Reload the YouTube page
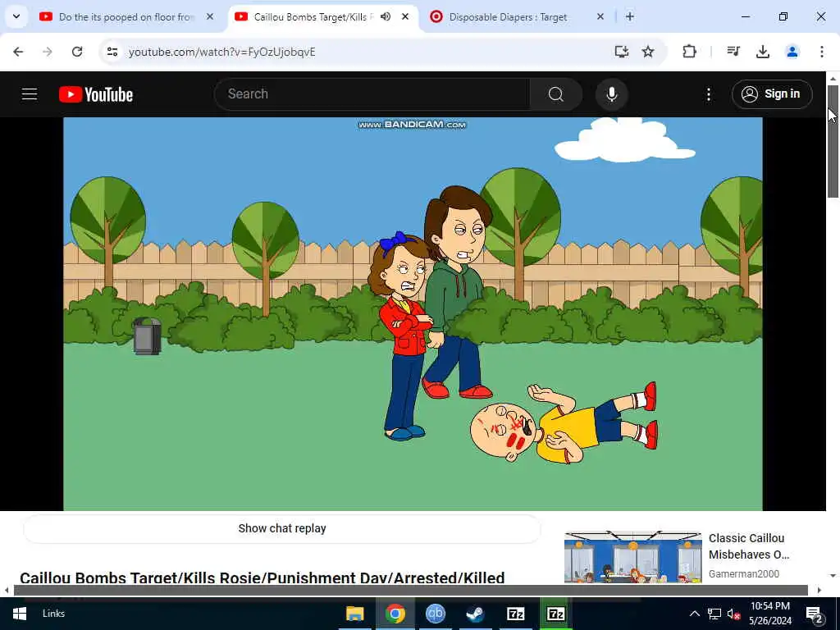Screen dimensions: 840x630 [x=77, y=52]
